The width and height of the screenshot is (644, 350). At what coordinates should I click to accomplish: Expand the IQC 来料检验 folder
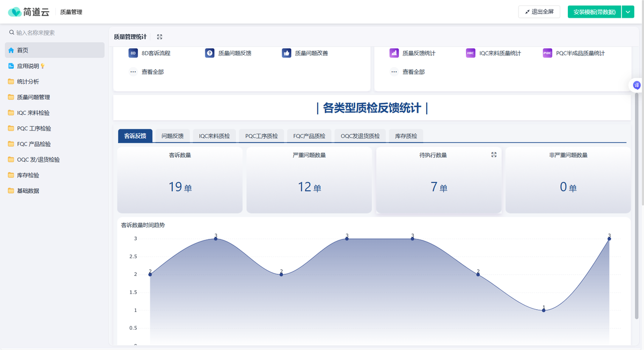[55, 113]
